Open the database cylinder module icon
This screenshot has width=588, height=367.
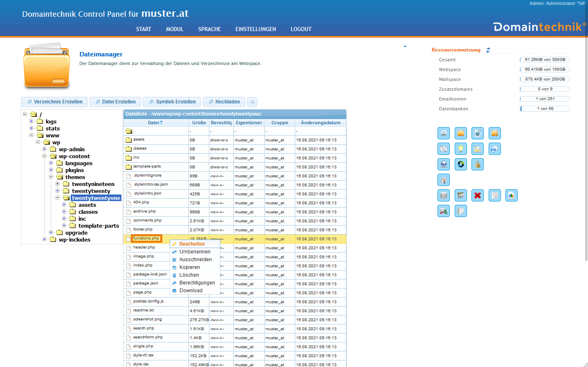click(444, 196)
